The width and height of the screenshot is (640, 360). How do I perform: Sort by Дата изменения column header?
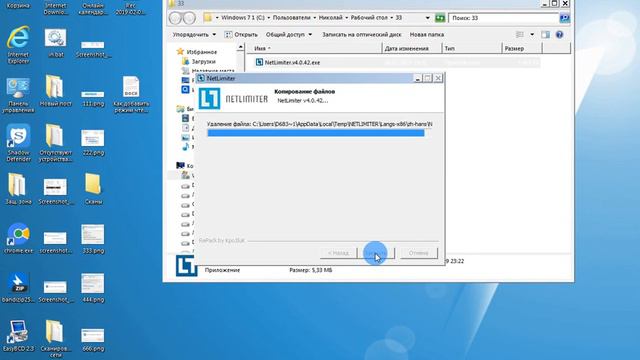(411, 48)
